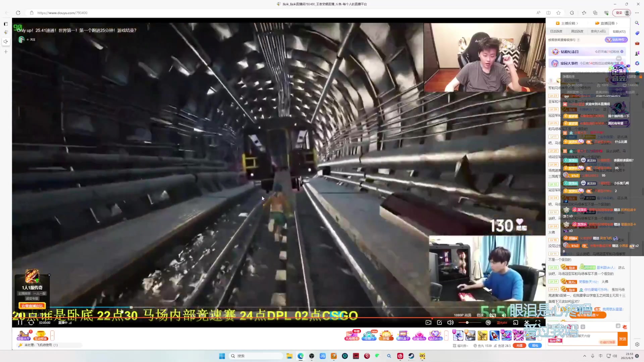Expand the left gift panel arrow beside 互动预言
The width and height of the screenshot is (644, 362).
(52, 335)
